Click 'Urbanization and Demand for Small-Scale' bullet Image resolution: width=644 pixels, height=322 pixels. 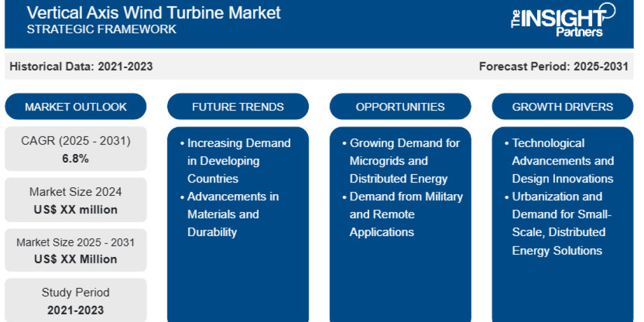pos(557,223)
